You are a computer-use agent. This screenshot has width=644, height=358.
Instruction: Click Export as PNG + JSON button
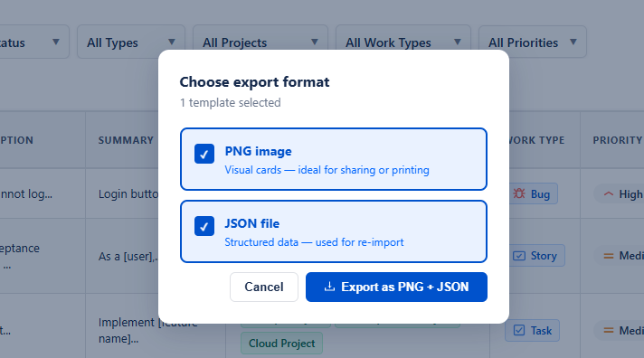396,287
